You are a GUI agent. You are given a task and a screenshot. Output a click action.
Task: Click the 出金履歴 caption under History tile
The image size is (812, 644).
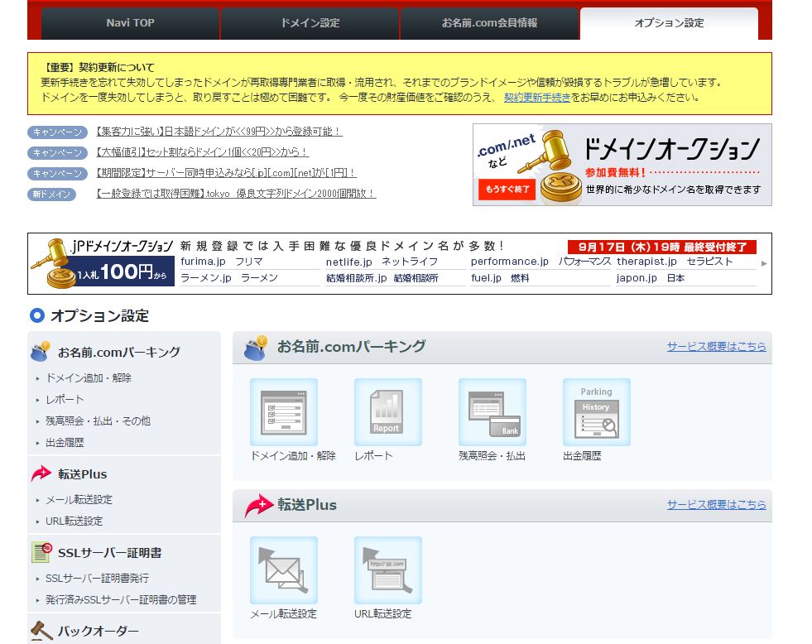(582, 455)
